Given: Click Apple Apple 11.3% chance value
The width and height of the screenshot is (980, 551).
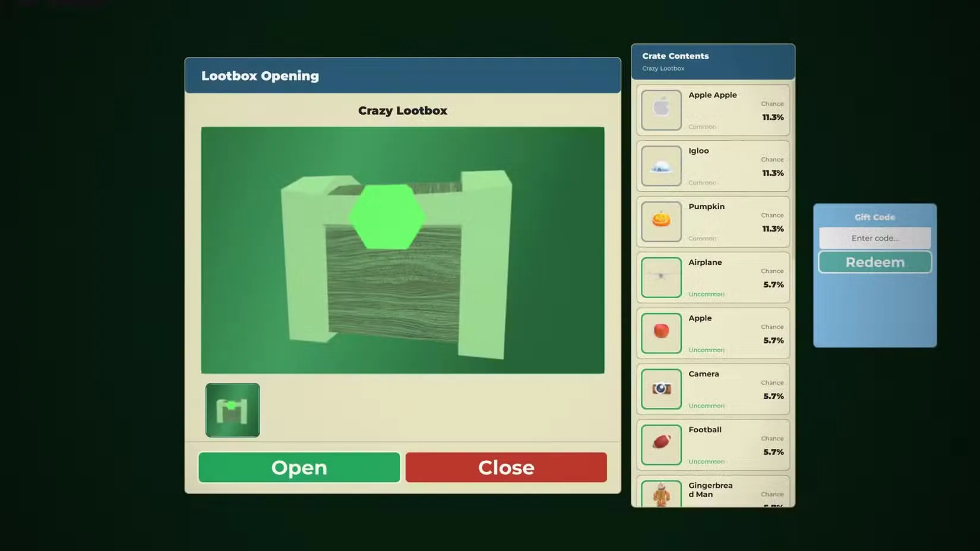Looking at the screenshot, I should (x=773, y=118).
